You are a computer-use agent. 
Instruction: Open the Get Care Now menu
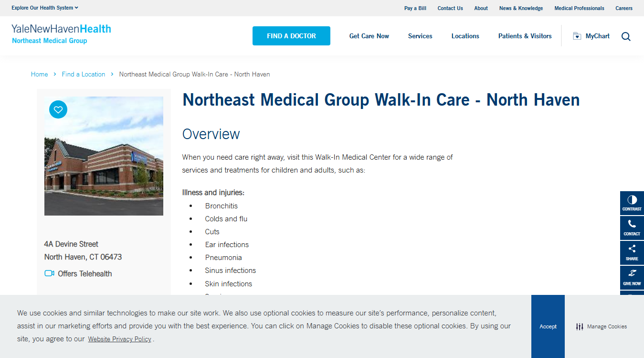(x=369, y=36)
